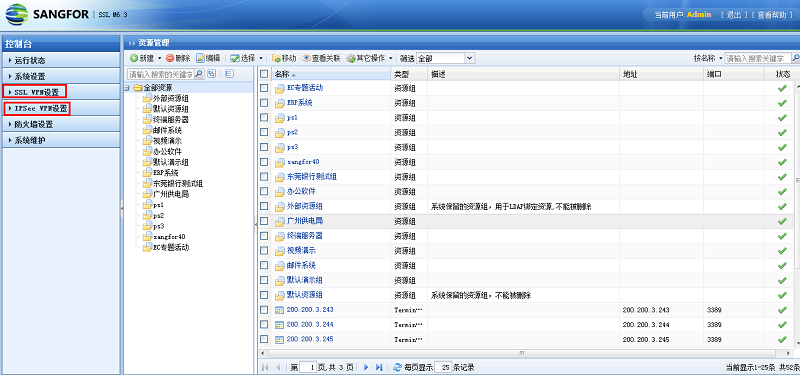The width and height of the screenshot is (800, 375).
Task: Open the dropdown arrow next to 选择
Action: coord(261,59)
